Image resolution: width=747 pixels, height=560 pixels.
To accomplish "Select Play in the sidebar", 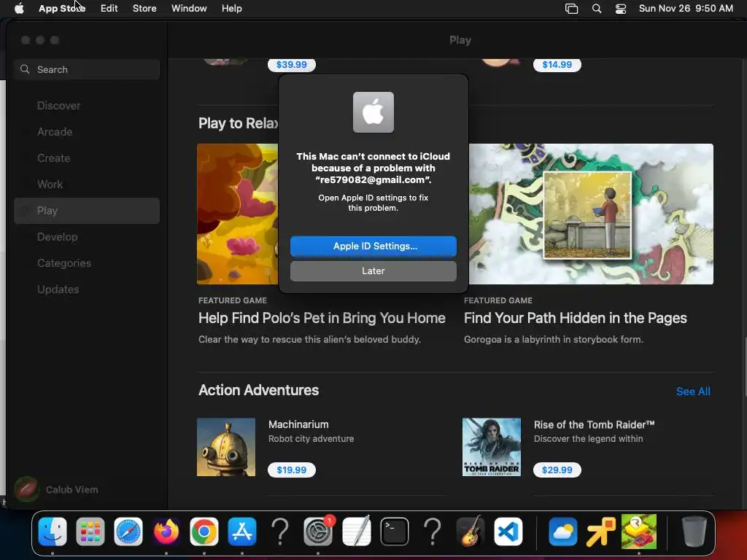I will [87, 211].
